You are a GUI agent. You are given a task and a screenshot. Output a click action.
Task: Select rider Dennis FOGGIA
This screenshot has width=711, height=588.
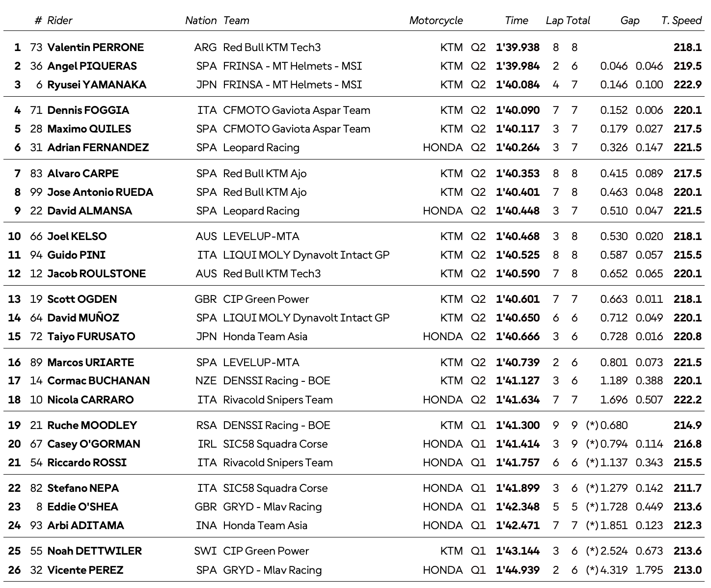[x=88, y=110]
